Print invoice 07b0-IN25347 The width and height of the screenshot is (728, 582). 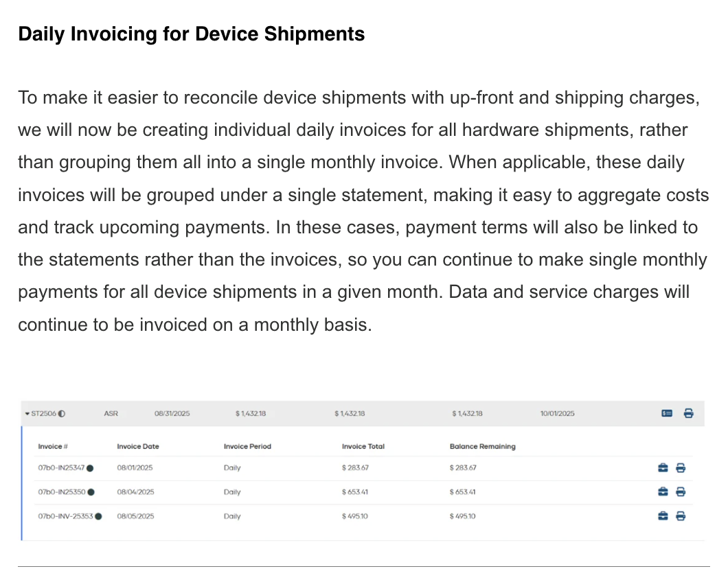pyautogui.click(x=681, y=468)
